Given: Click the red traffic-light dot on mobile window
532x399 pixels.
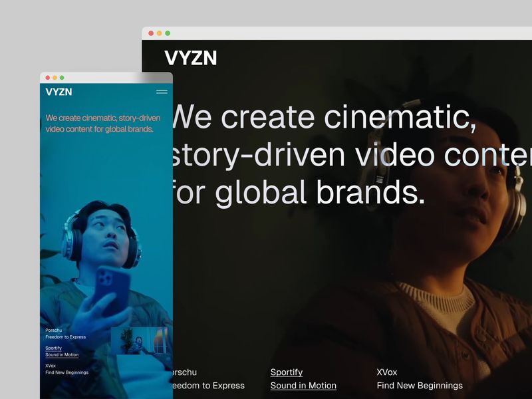Looking at the screenshot, I should click(x=48, y=77).
